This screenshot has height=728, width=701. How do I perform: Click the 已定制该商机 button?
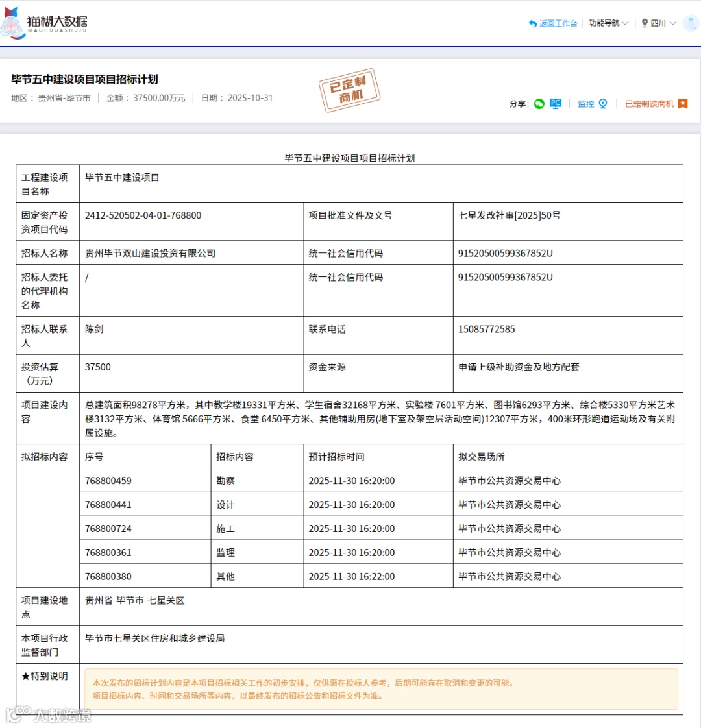tap(650, 104)
